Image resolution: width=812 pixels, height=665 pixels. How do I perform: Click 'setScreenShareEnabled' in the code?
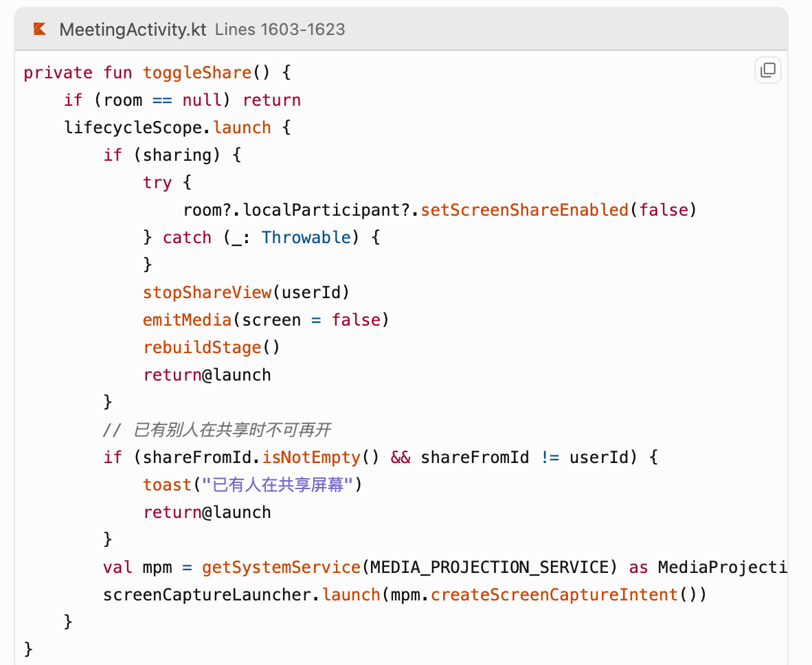(x=524, y=210)
